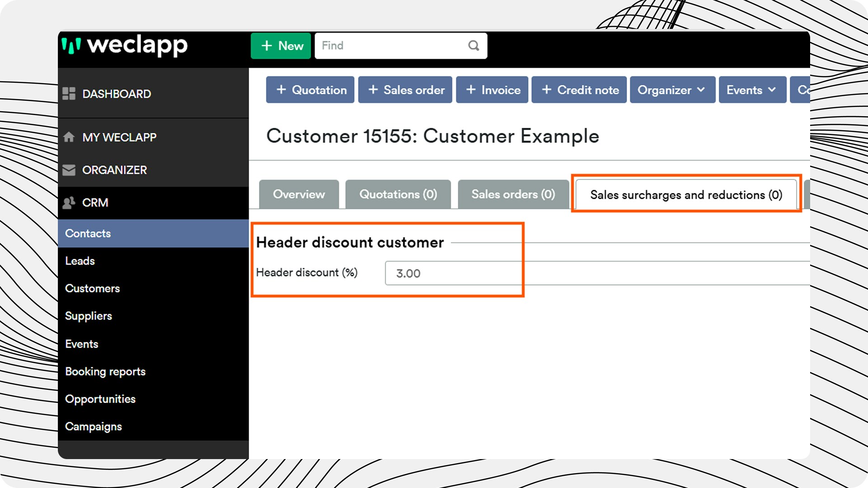This screenshot has width=868, height=488.
Task: Click the CRM people icon
Action: pos(69,202)
